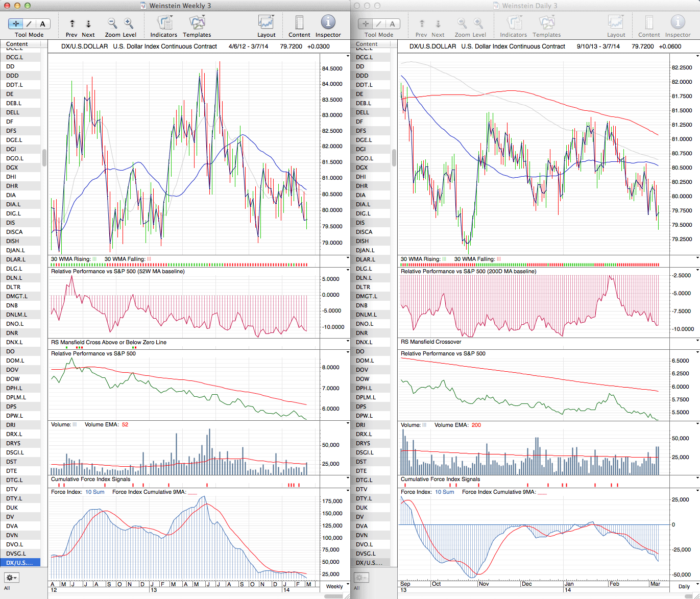Open the Weekly period dropdown
Image resolution: width=700 pixels, height=599 pixels.
[337, 586]
